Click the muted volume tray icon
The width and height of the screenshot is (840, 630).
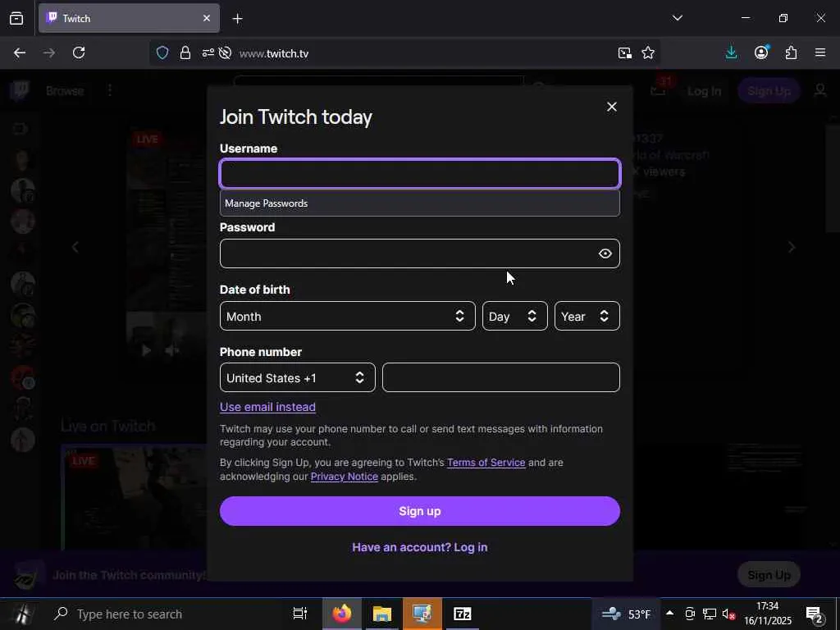[728, 614]
